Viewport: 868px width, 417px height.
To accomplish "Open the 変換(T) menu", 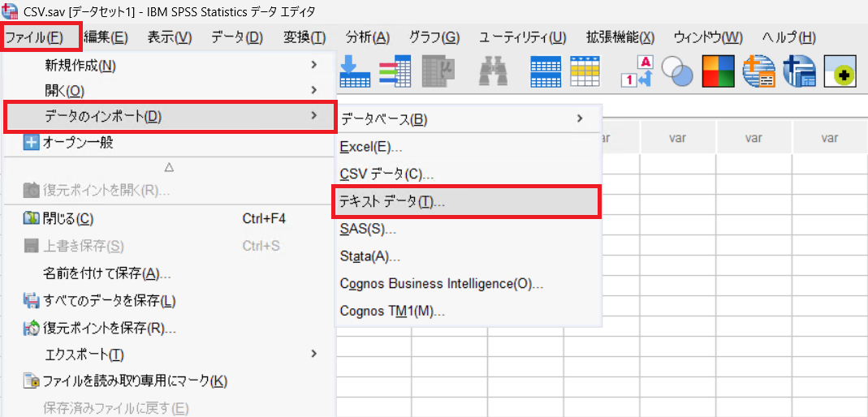I will [x=304, y=37].
